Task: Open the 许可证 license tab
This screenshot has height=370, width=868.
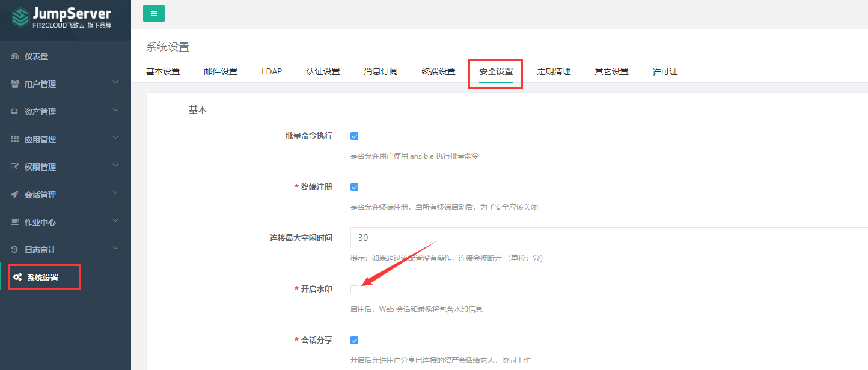Action: coord(665,71)
